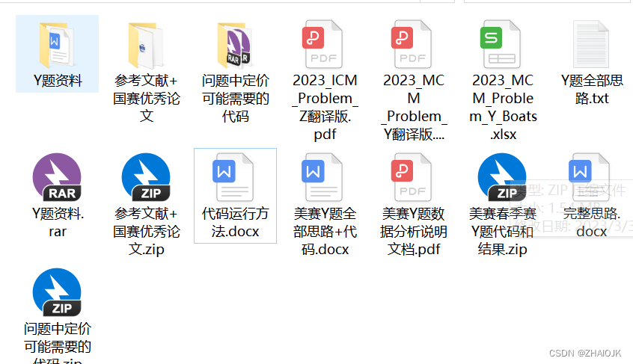Click the 问题中定价可能需要的代码 folder name text

(x=236, y=99)
